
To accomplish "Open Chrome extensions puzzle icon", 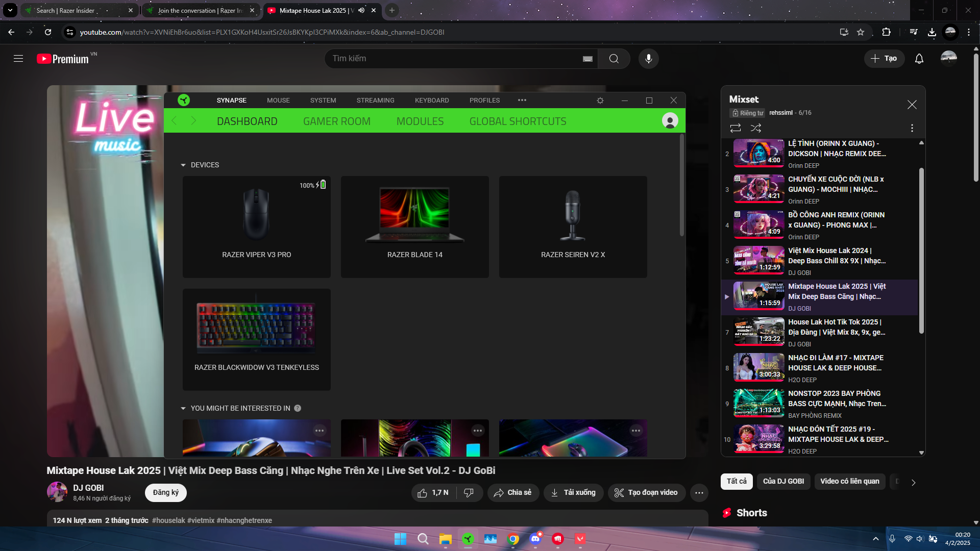I will 887,32.
